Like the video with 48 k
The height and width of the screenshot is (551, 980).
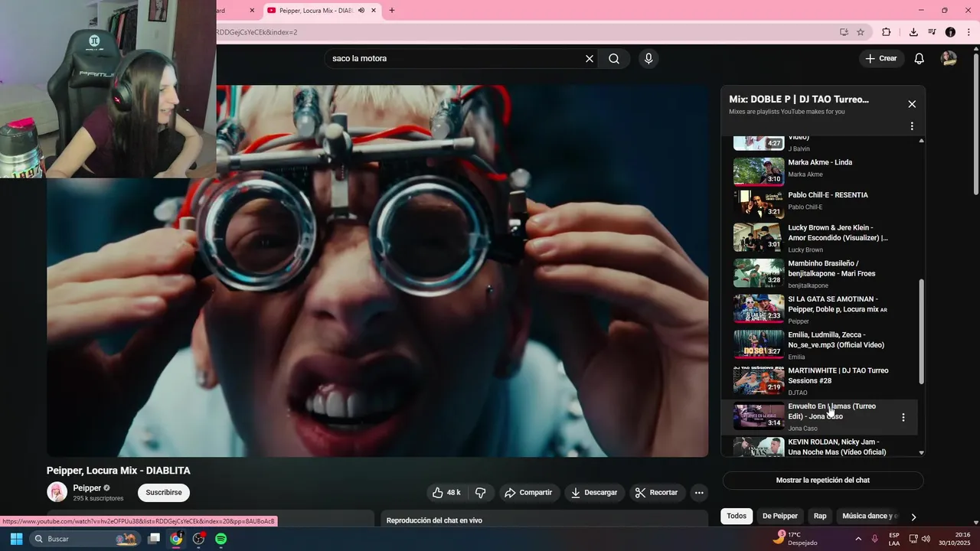[446, 493]
